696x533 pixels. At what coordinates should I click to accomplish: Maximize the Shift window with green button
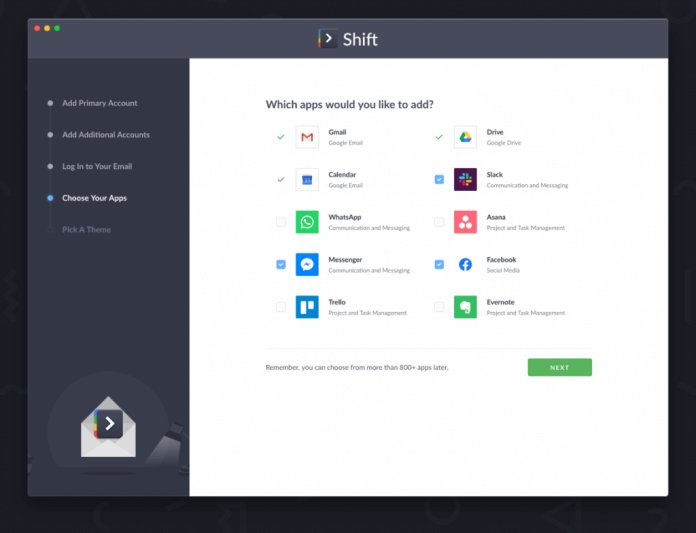click(x=57, y=28)
